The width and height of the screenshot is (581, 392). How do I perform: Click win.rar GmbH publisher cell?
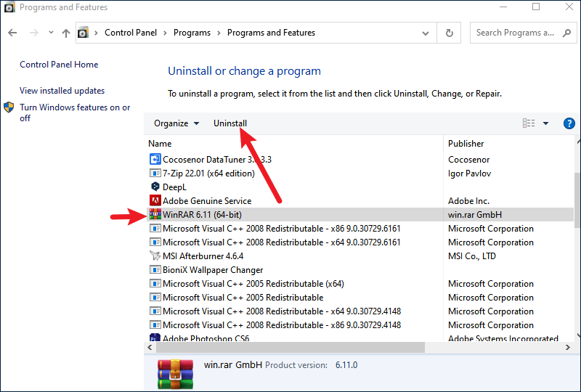pos(475,215)
